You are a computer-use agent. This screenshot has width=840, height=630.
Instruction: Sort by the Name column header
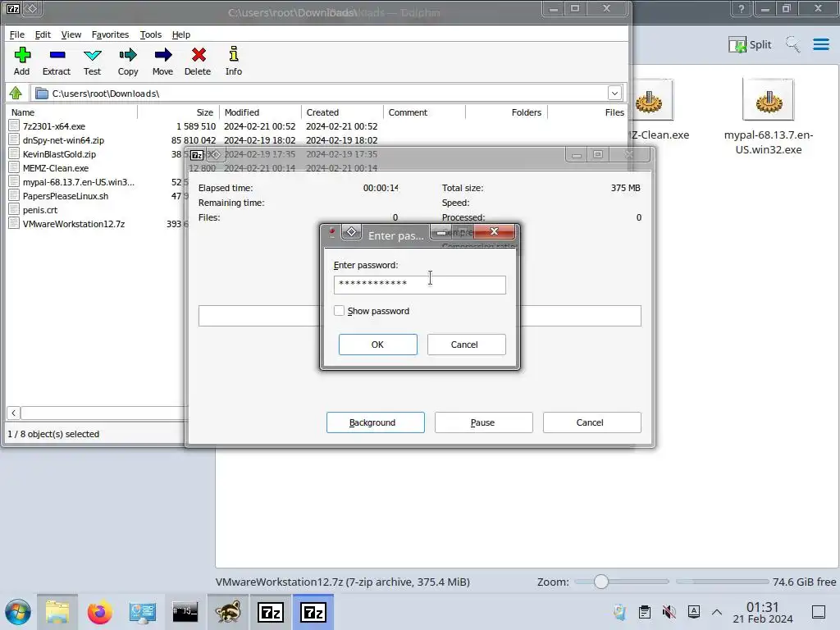72,112
